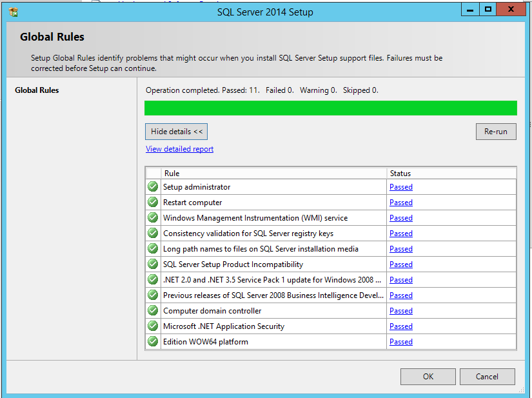Viewport: 532px width, 398px height.
Task: Open Passed link for Previous releases rule
Action: click(x=401, y=295)
